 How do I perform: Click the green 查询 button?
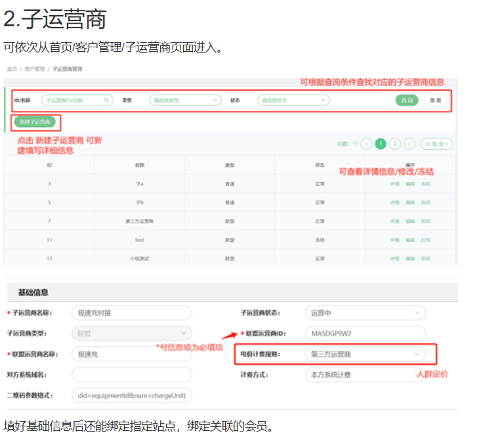pos(406,101)
